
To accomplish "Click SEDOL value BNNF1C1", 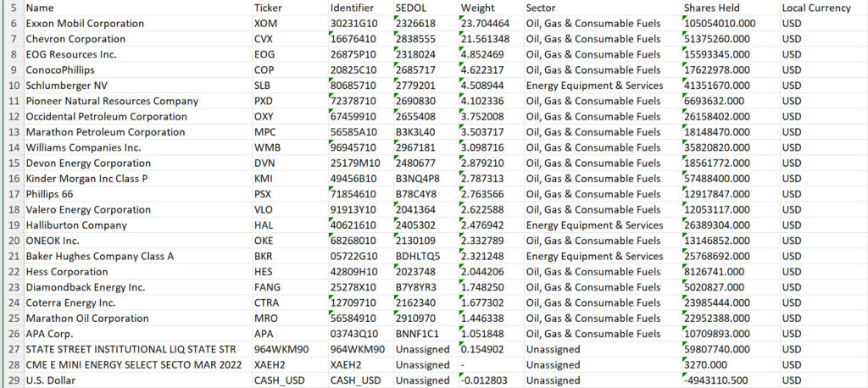I will [426, 334].
